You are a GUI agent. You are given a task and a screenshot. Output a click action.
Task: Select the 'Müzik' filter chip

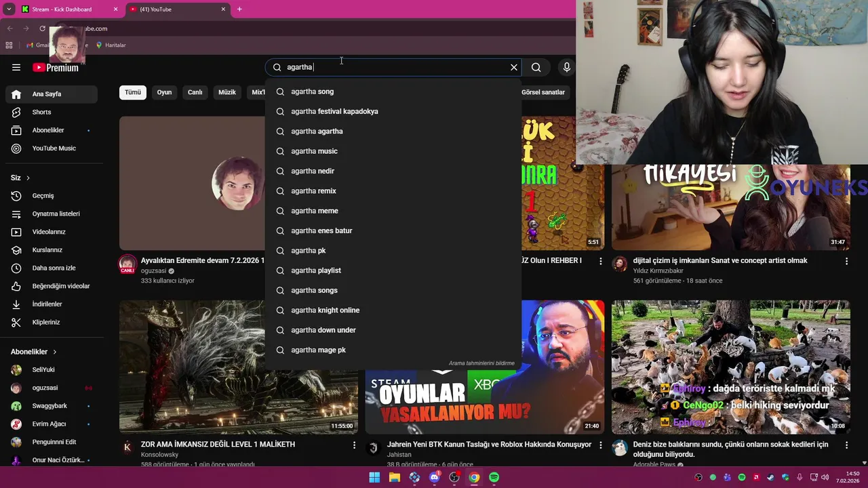227,92
